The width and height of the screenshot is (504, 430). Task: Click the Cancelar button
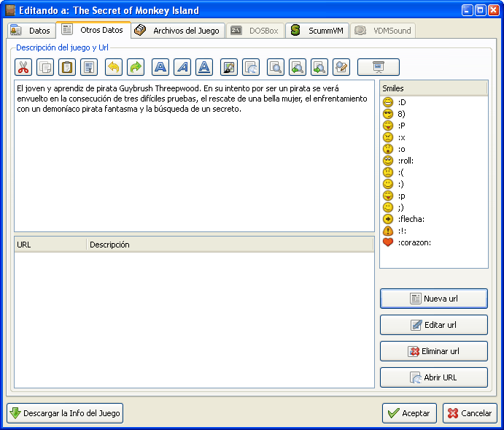click(x=470, y=413)
